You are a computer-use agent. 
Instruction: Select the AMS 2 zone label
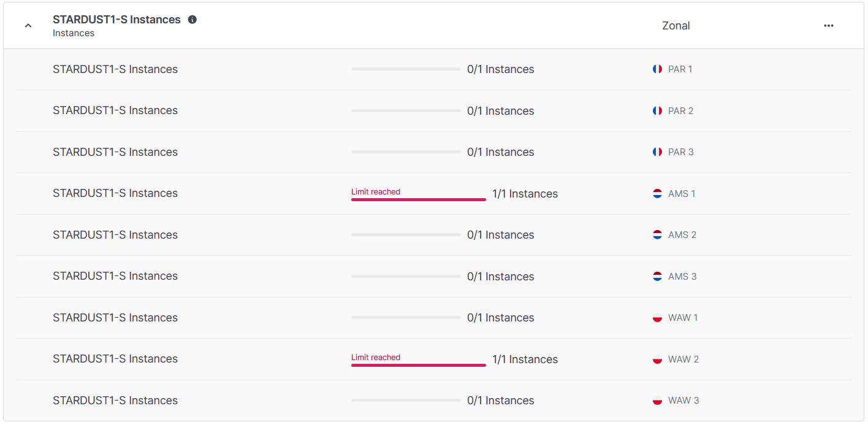coord(682,235)
